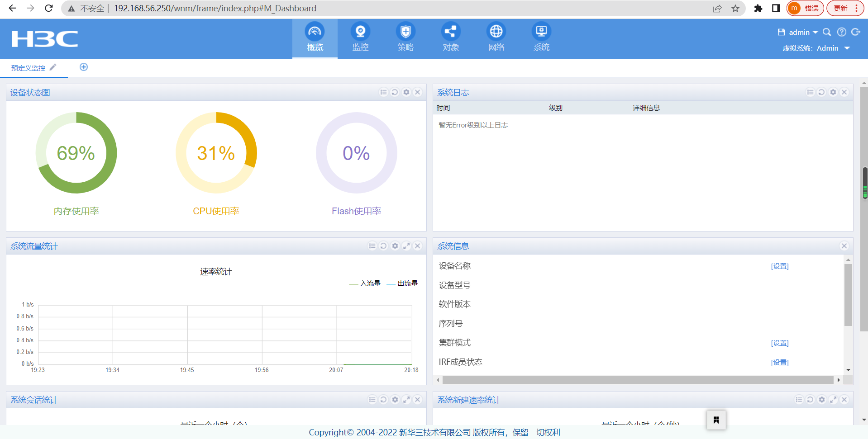Viewport: 868px width, 439px height.
Task: Click the floating bookmark widget button
Action: pos(716,420)
